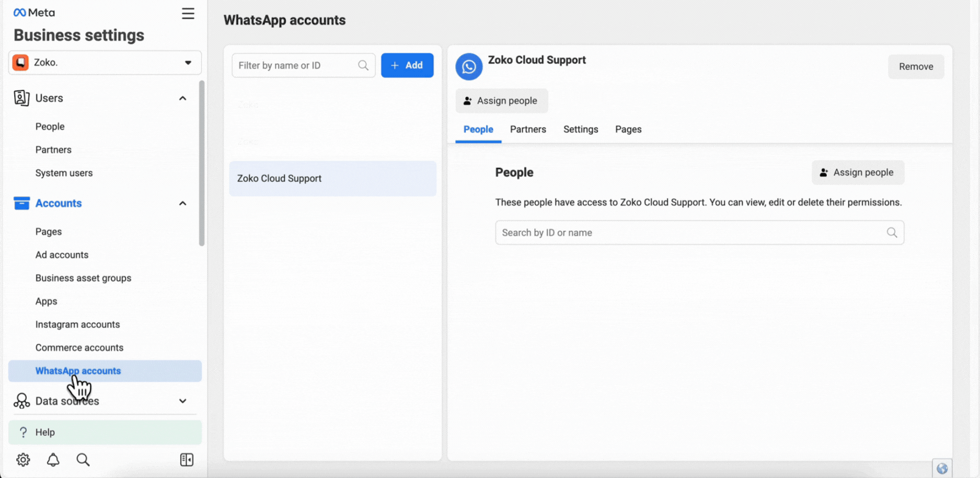Select Zoko Cloud Support in account list
This screenshot has width=980, height=478.
click(x=333, y=179)
